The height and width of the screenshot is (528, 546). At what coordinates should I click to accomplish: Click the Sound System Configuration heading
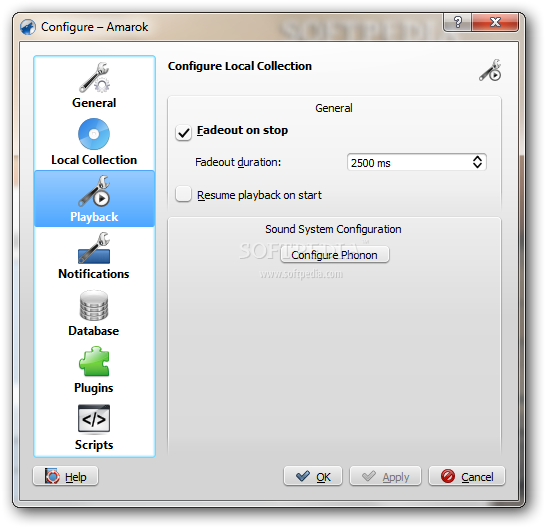[x=333, y=229]
